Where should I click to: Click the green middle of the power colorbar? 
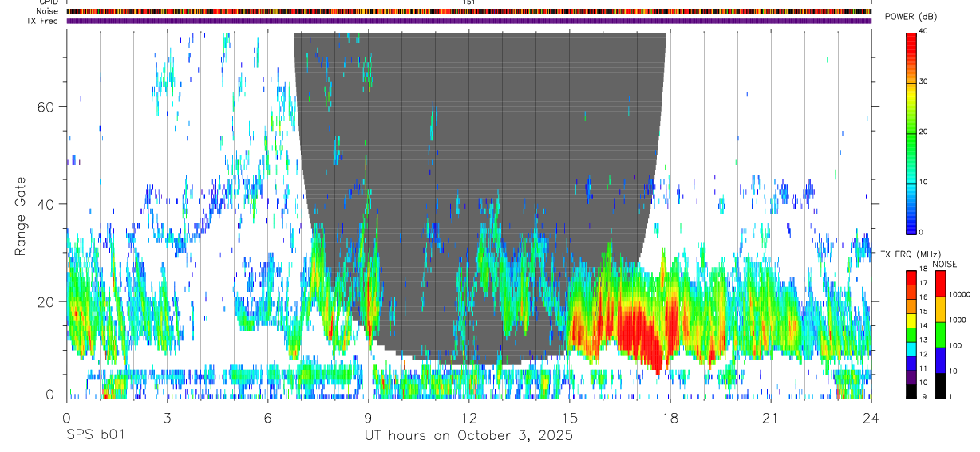point(911,132)
